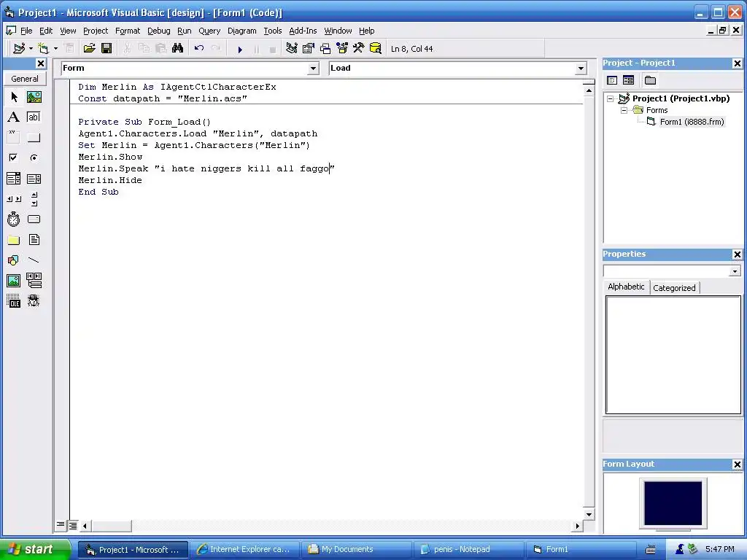Open the Add Form dropdown arrow
This screenshot has height=560, width=747.
point(55,49)
